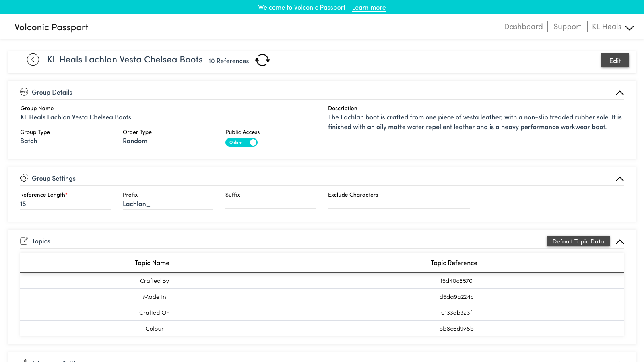644x362 pixels.
Task: Click topic reference 0133ab323f
Action: pos(456,313)
